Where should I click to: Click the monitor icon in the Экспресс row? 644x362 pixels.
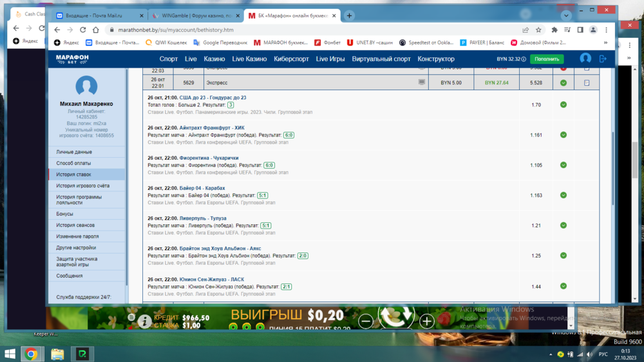[422, 82]
